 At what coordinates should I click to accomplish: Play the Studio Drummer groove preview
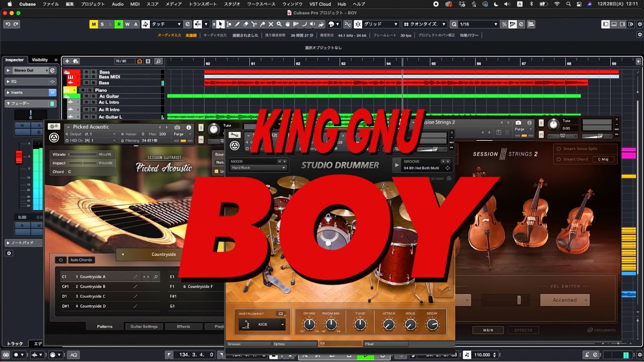[x=397, y=164]
